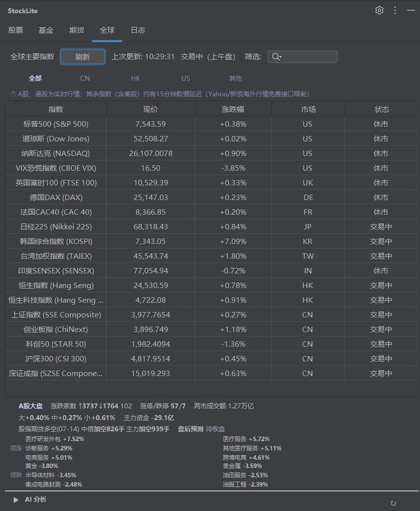Switch to the 基金 tab

[x=46, y=30]
